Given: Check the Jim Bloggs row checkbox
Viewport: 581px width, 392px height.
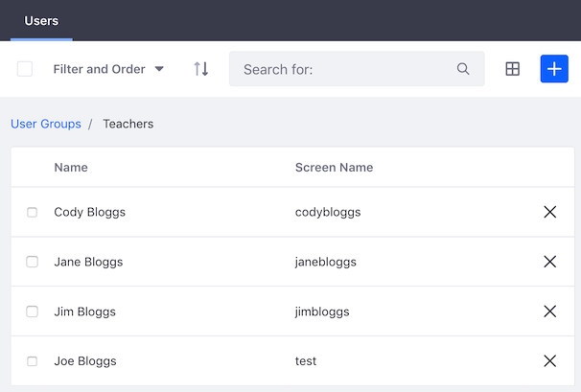Looking at the screenshot, I should pyautogui.click(x=33, y=311).
